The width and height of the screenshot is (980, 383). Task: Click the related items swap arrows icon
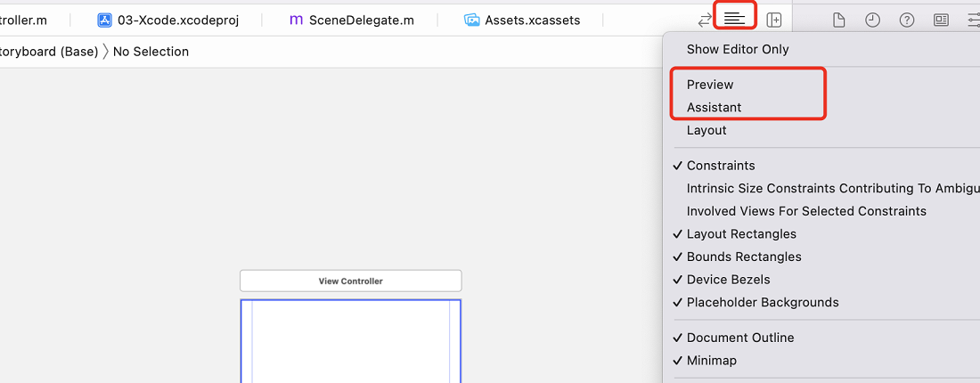coord(705,20)
